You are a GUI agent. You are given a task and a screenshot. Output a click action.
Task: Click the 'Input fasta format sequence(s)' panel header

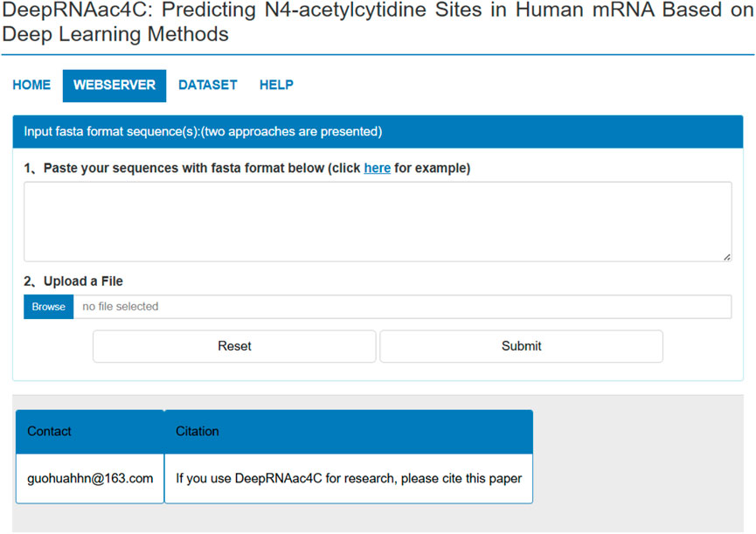[203, 132]
